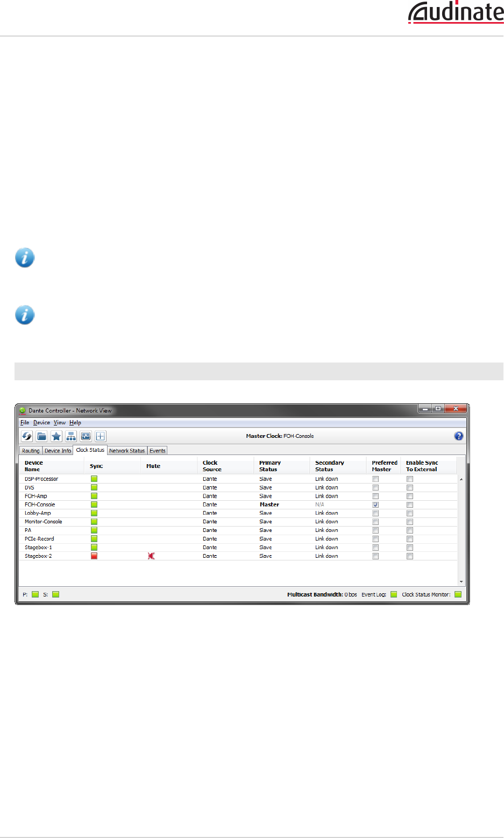This screenshot has height=838, width=504.
Task: Click the green sync indicator for DSP-Processor
Action: 94,479
